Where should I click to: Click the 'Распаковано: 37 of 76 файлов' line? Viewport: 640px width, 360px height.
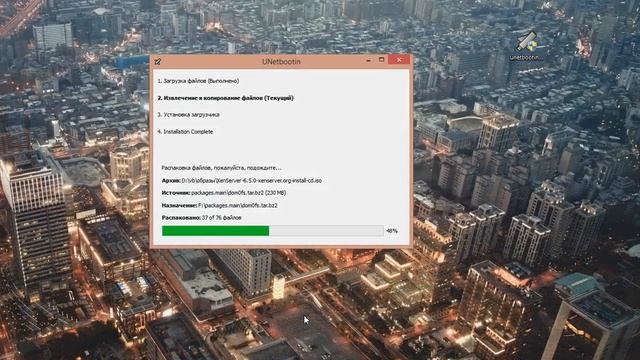click(202, 218)
